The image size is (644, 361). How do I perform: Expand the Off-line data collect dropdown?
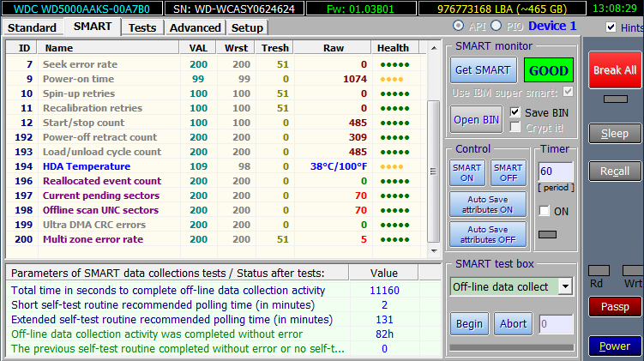pos(565,286)
